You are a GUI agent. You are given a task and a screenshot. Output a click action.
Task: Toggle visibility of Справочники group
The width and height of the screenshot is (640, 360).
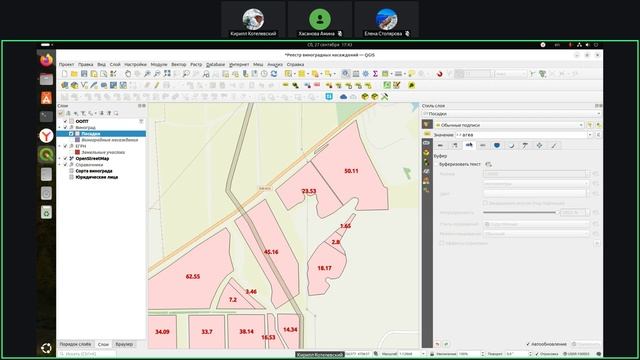[x=65, y=164]
